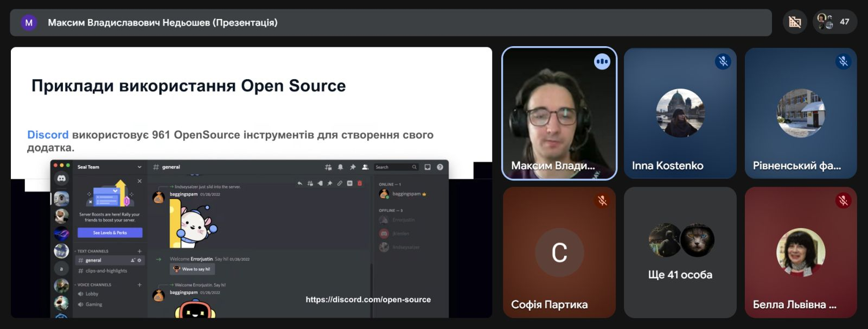868x329 pixels.
Task: Expand the Seal Team server dropdown
Action: click(139, 167)
